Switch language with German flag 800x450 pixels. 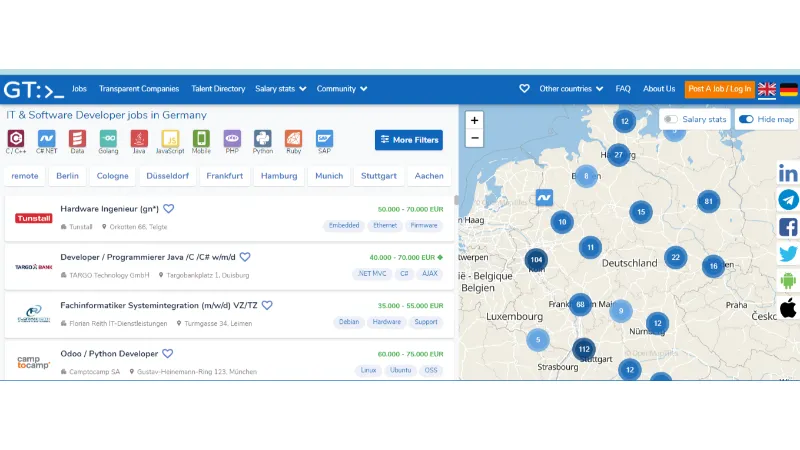click(789, 89)
